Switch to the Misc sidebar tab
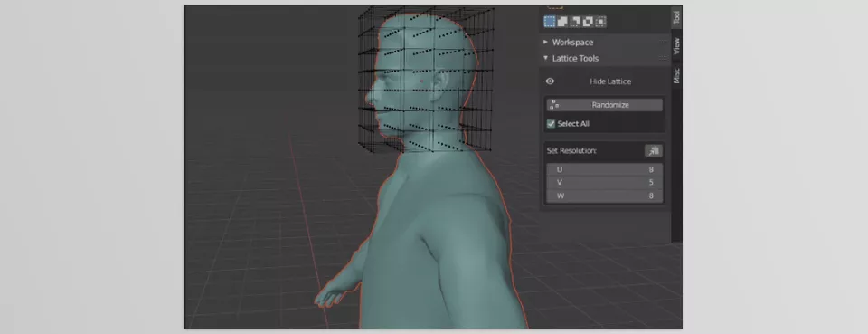This screenshot has width=868, height=334. [x=676, y=75]
